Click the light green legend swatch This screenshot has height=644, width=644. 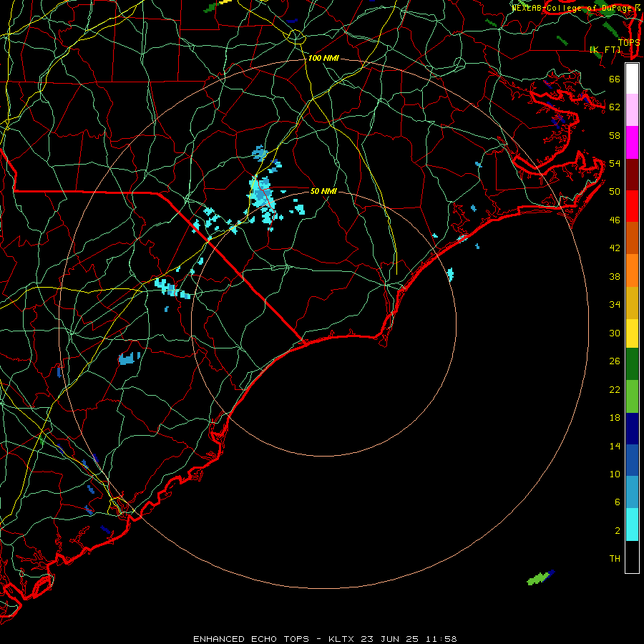pos(632,396)
